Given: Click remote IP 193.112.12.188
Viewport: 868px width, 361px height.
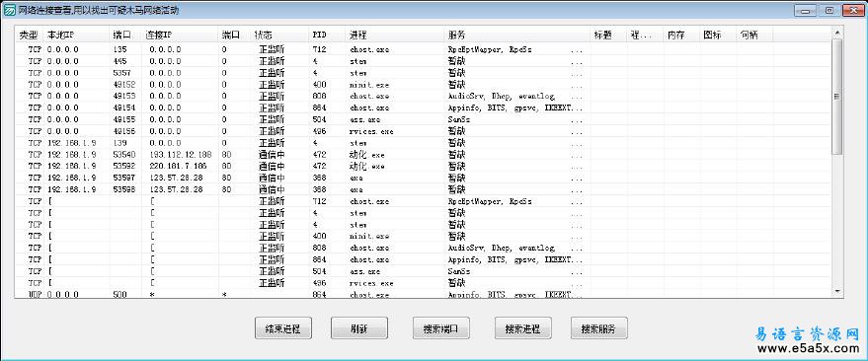Looking at the screenshot, I should [181, 154].
